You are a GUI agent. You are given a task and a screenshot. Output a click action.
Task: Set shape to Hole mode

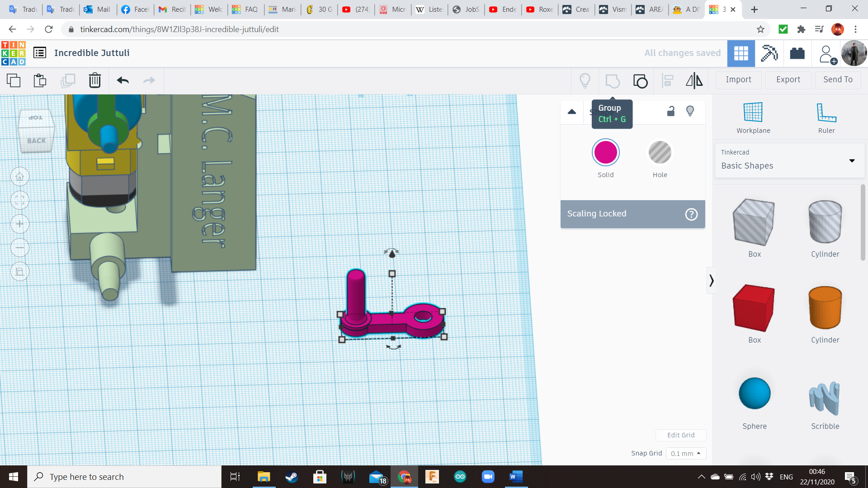[660, 153]
